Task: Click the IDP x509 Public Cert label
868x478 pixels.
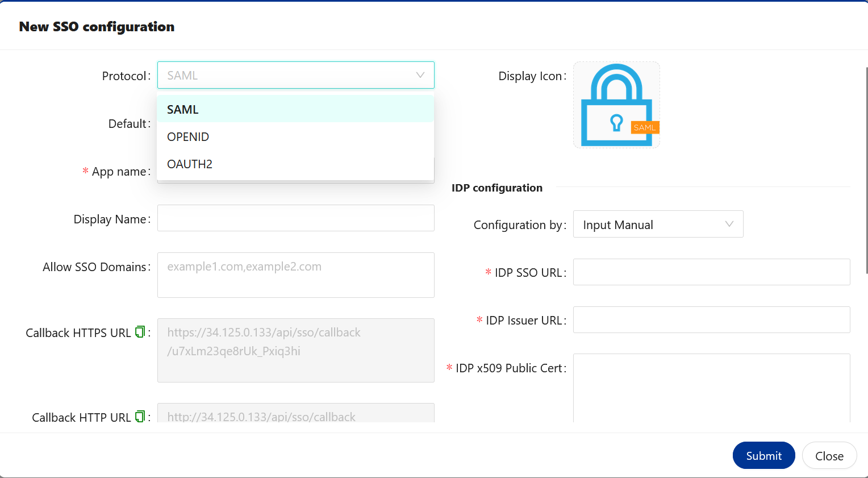Action: click(x=510, y=368)
